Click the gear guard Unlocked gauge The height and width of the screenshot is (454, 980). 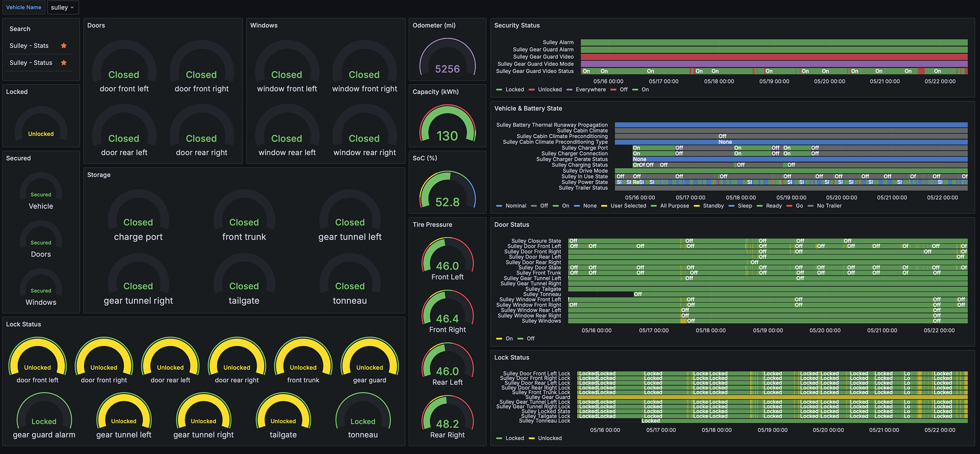(370, 361)
